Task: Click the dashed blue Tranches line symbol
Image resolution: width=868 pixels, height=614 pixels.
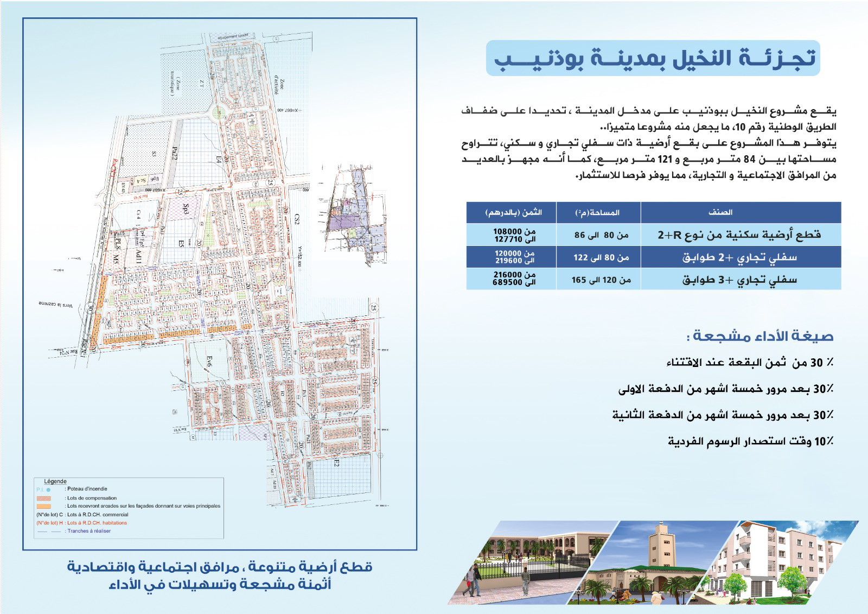Action: [49, 531]
